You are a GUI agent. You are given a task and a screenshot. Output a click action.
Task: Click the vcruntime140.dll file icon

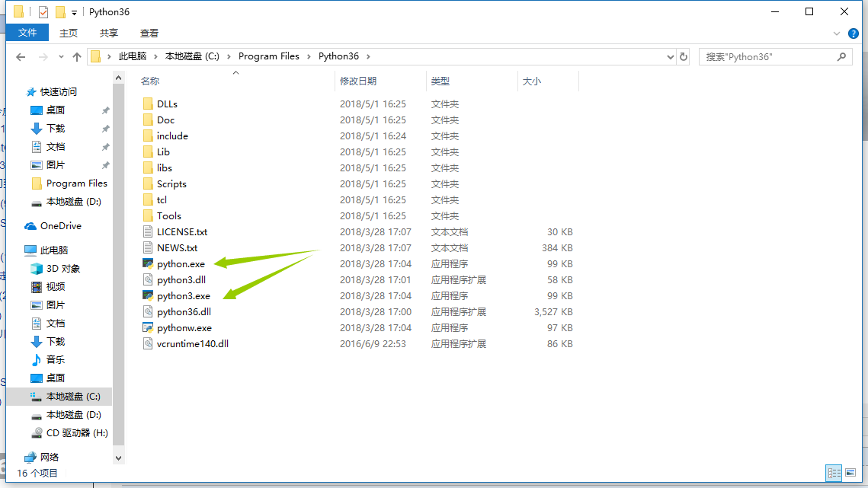(148, 344)
